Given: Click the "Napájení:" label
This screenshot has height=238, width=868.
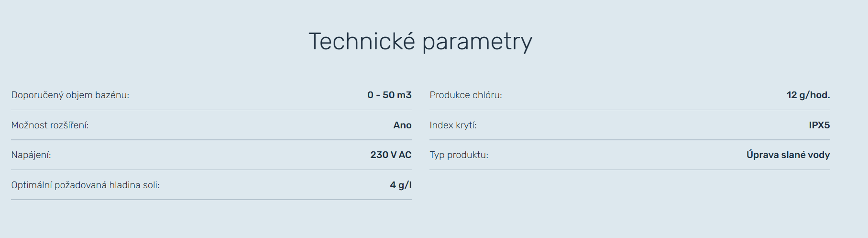Looking at the screenshot, I should click(x=31, y=155).
